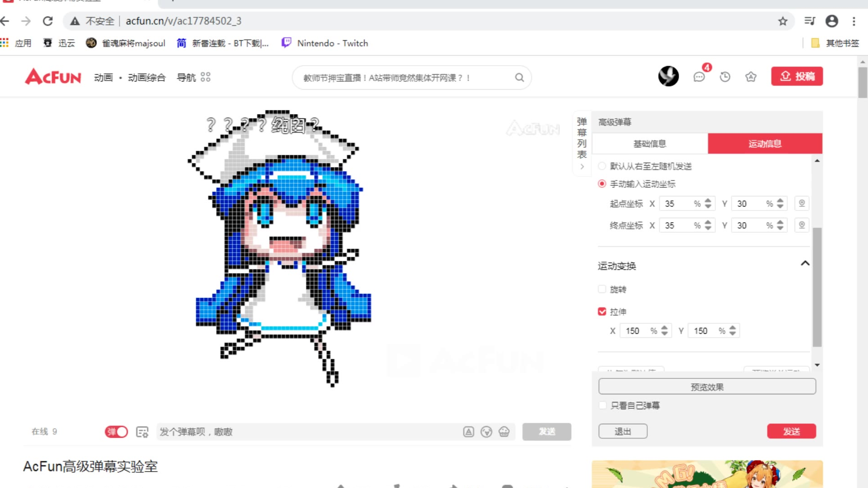Open the 新番连载 - BT下载 bookmark
This screenshot has width=868, height=488.
click(223, 43)
